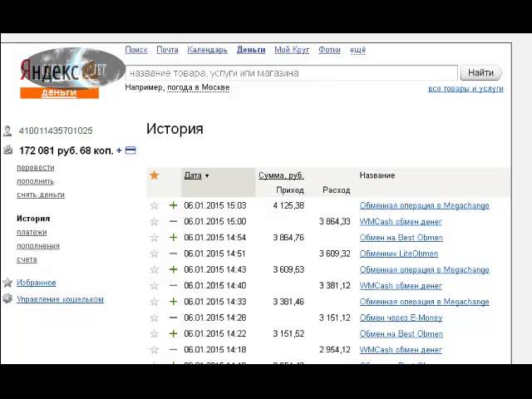This screenshot has width=532, height=399.
Task: Click the Избранное star icon
Action: tap(7, 283)
